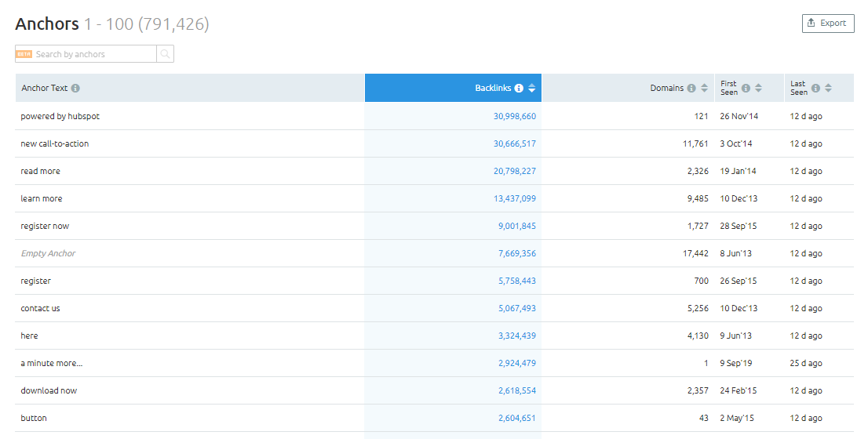The width and height of the screenshot is (868, 439).
Task: Sort by Backlinks using sort arrows
Action: pyautogui.click(x=531, y=88)
